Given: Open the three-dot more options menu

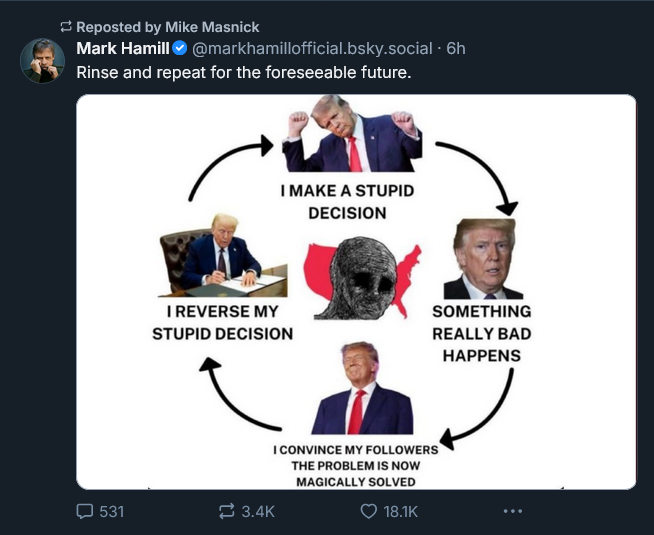Looking at the screenshot, I should (513, 511).
